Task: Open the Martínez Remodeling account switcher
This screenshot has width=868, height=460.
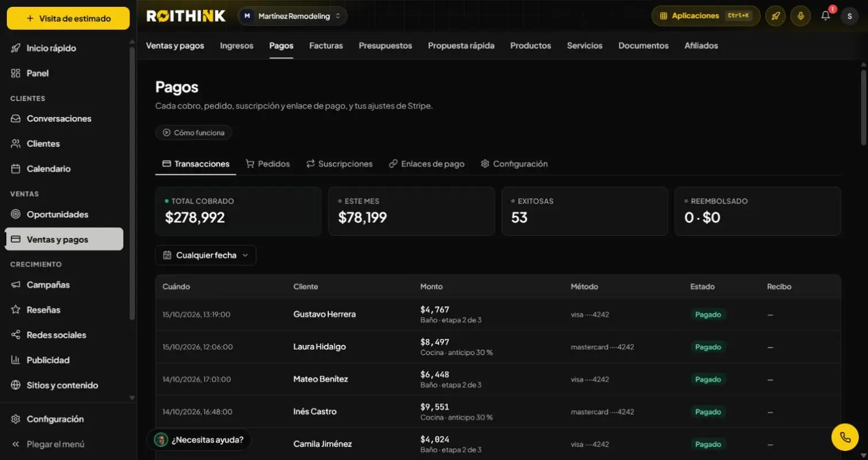Action: pos(292,16)
